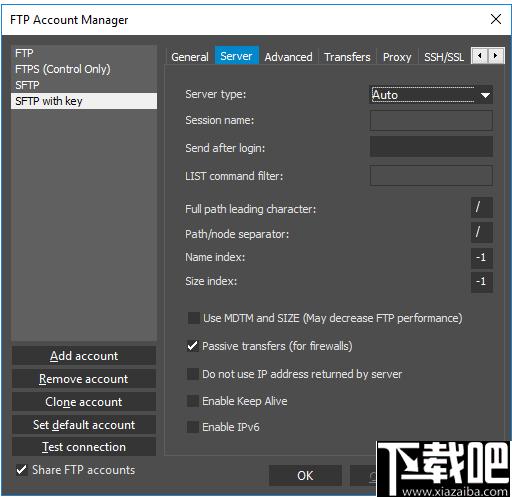Toggle Share FTP accounts checkbox
The image size is (512, 497).
tap(22, 470)
